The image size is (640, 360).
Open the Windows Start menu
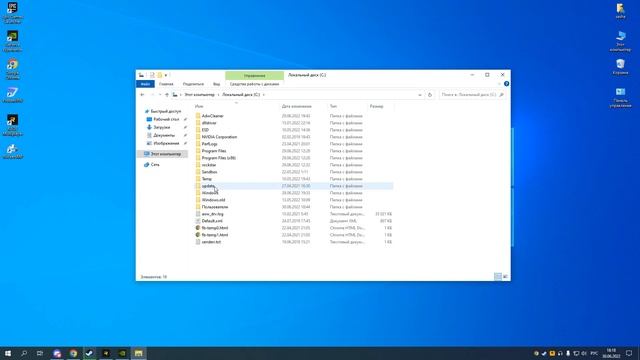[8, 353]
